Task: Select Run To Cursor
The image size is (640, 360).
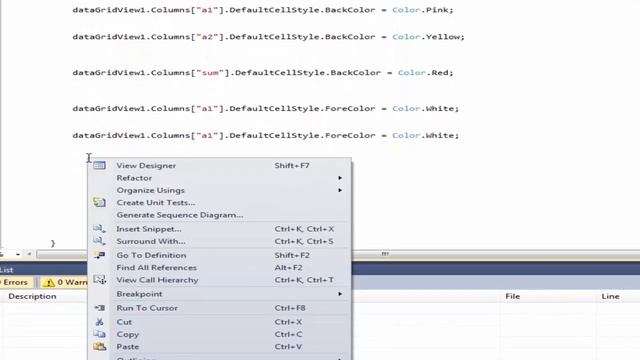Action: 219,308
